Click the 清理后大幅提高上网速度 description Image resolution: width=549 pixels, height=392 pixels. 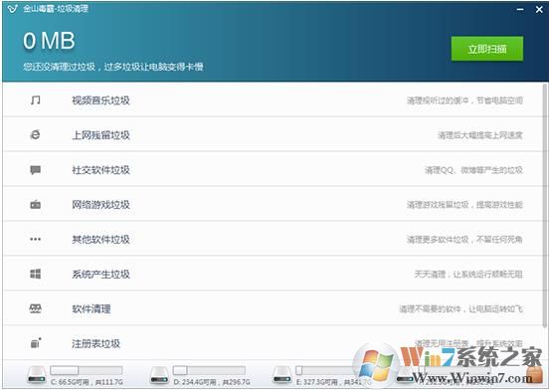480,135
